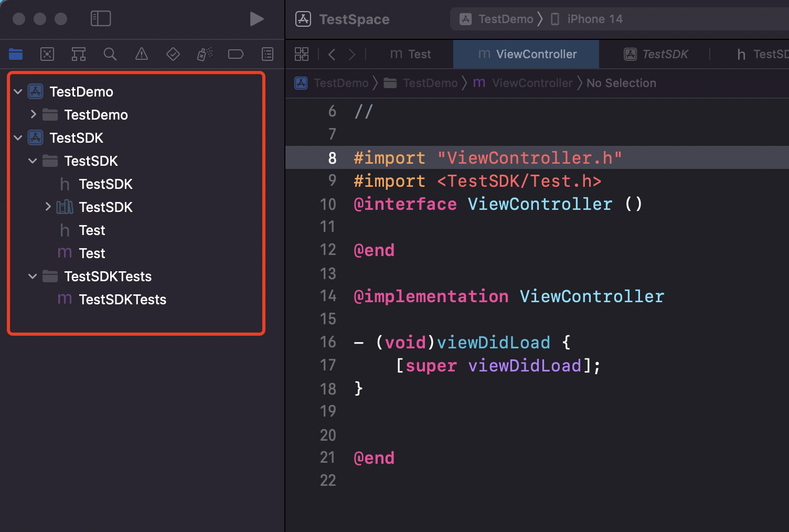The width and height of the screenshot is (789, 532).
Task: Open the Breakpoint navigator icon
Action: 236,54
